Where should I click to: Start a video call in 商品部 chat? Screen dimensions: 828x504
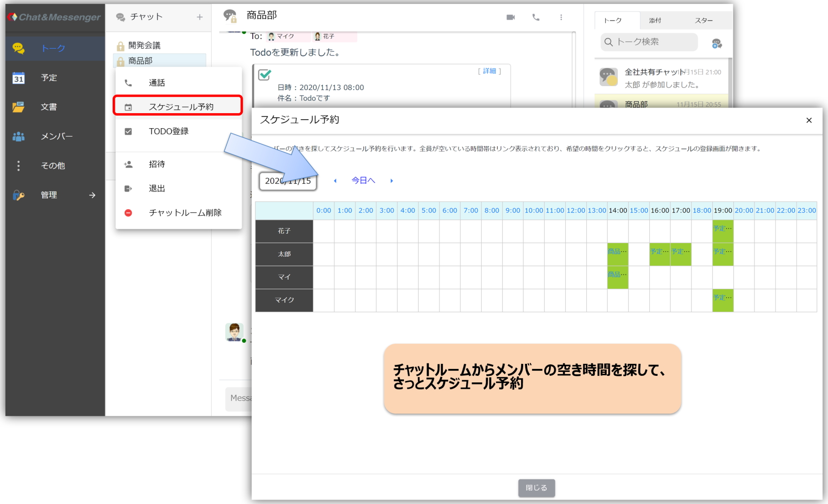(510, 18)
